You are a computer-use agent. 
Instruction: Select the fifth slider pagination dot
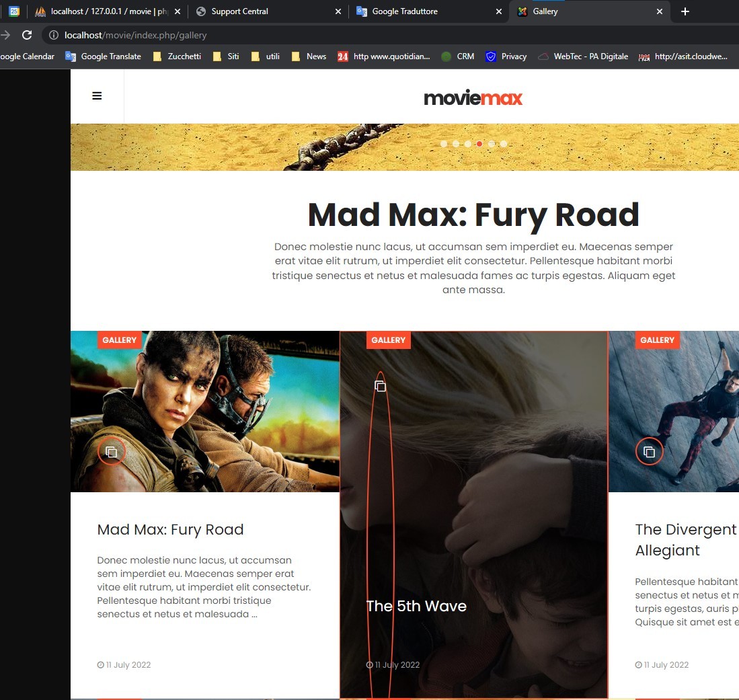click(x=492, y=144)
